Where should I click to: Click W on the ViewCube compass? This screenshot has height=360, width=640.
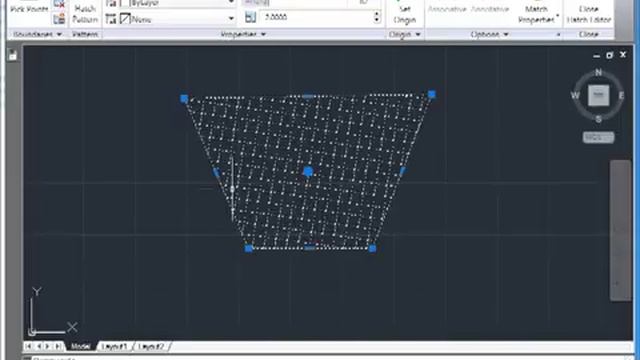(x=575, y=96)
